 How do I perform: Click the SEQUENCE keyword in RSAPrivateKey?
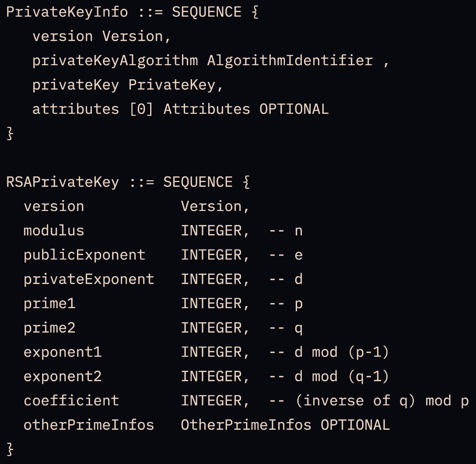coord(198,182)
